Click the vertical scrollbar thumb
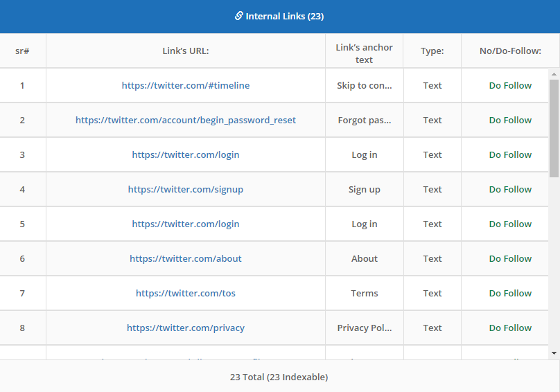560x392 pixels. [x=554, y=128]
